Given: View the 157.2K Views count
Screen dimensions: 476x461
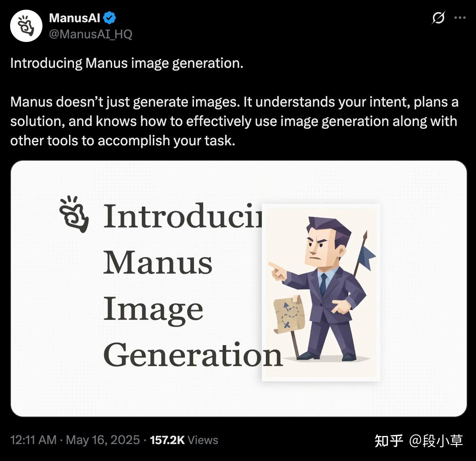Looking at the screenshot, I should (x=184, y=440).
